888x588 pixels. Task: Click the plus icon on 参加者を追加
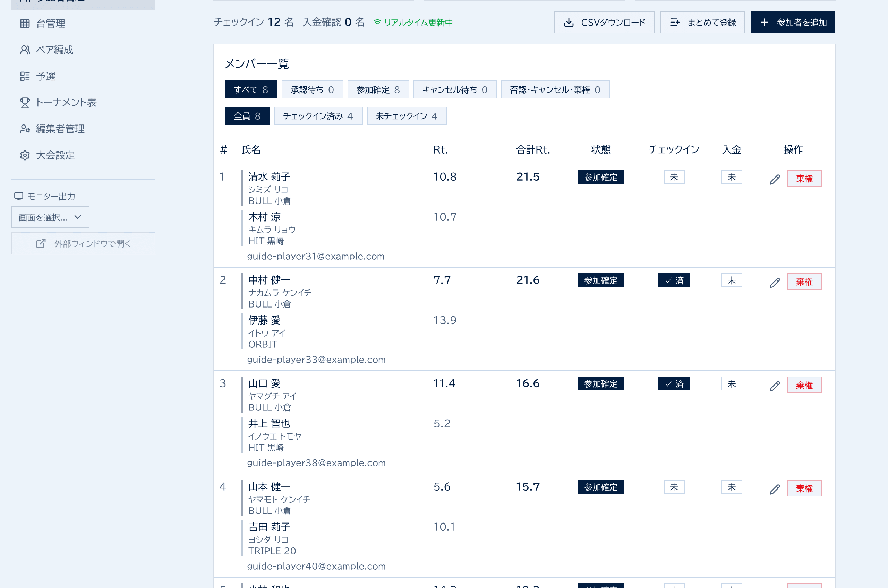pyautogui.click(x=764, y=23)
